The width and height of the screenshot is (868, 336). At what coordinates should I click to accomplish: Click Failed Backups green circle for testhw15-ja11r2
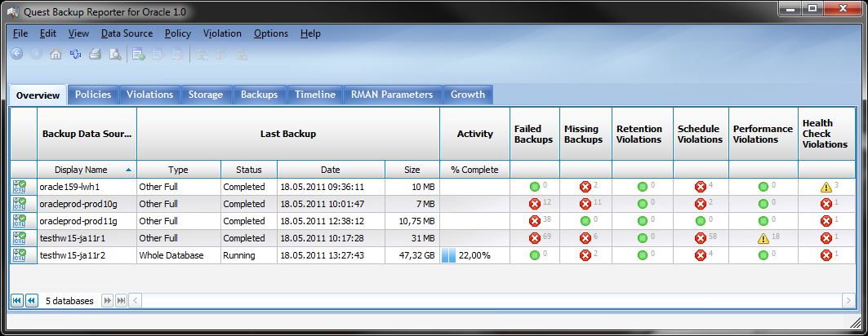point(534,255)
